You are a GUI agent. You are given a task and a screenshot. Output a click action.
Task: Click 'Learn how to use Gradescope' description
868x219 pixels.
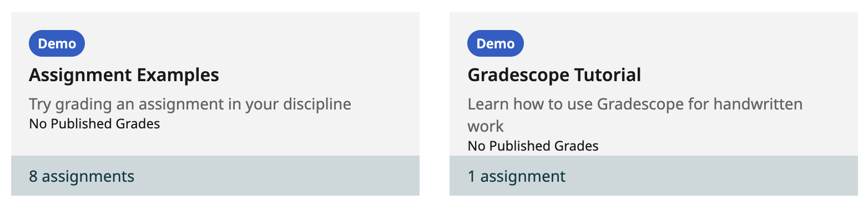pos(635,115)
